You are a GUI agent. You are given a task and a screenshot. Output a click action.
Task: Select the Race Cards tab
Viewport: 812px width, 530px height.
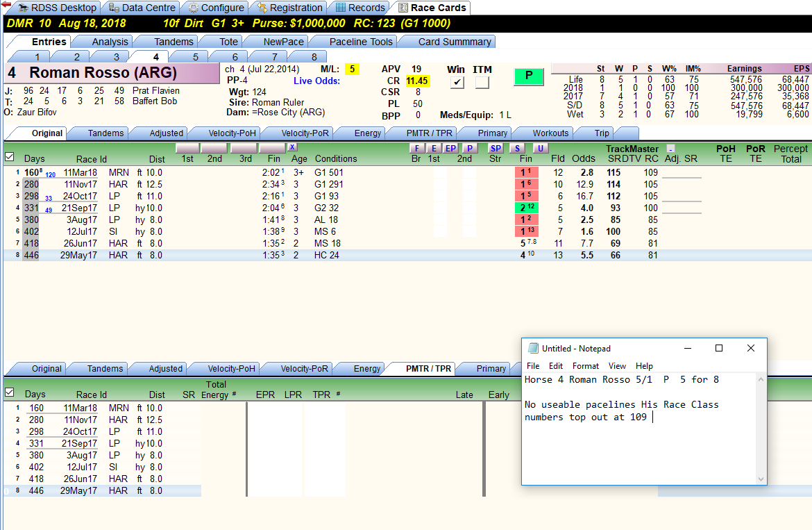432,8
